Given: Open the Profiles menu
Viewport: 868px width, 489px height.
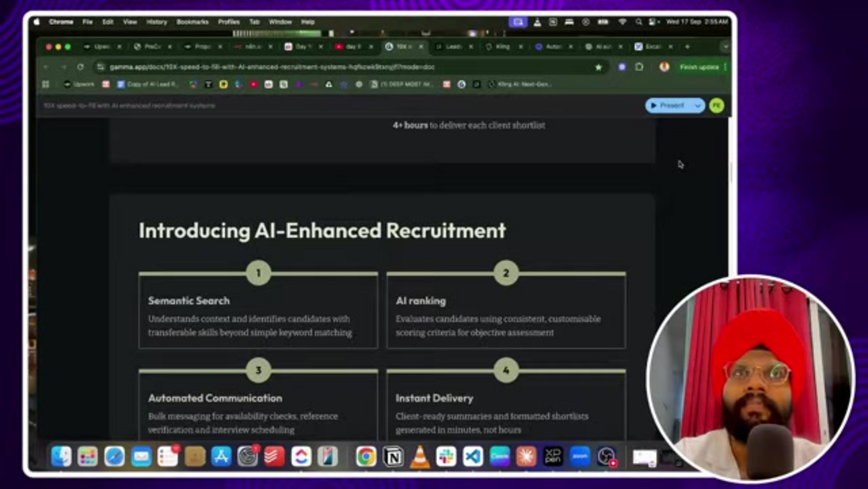Looking at the screenshot, I should 229,22.
